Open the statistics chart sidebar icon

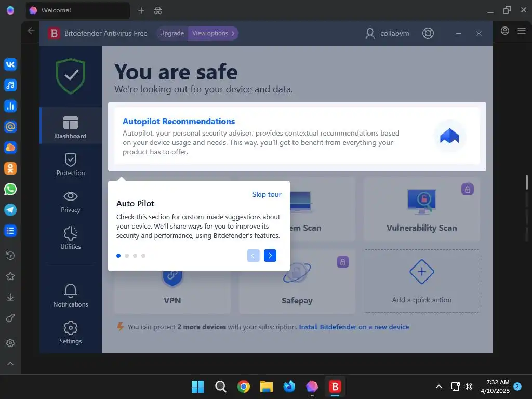click(x=10, y=106)
